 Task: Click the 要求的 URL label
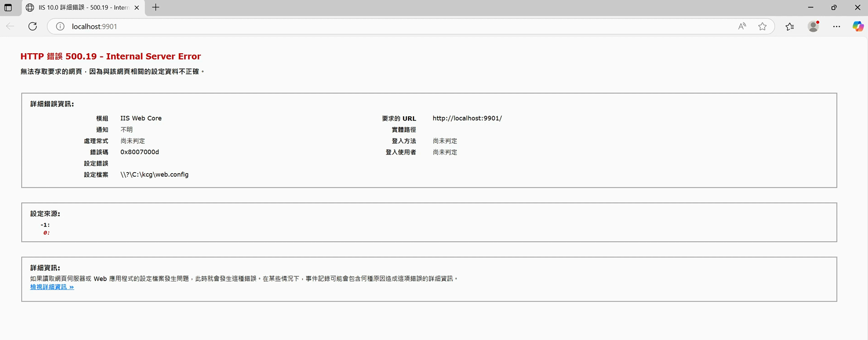[x=399, y=118]
